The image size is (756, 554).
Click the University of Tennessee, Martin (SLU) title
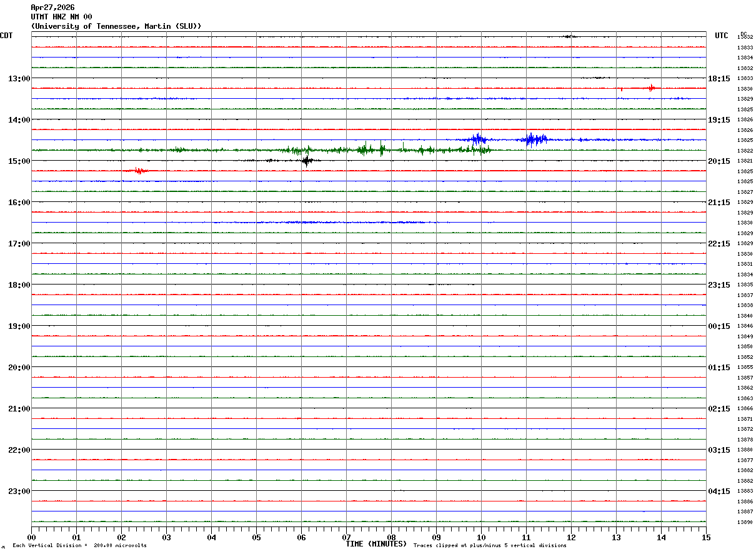[116, 26]
